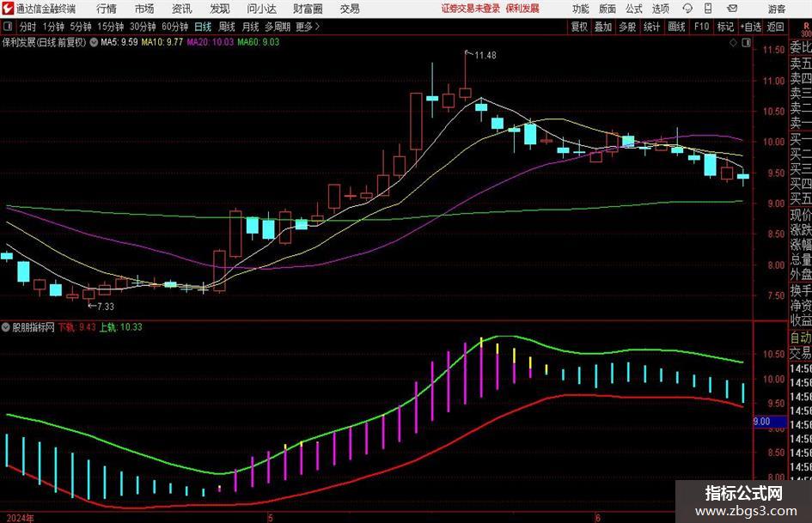This screenshot has width=812, height=523.
Task: Click the 复权 toolbar button
Action: (579, 27)
